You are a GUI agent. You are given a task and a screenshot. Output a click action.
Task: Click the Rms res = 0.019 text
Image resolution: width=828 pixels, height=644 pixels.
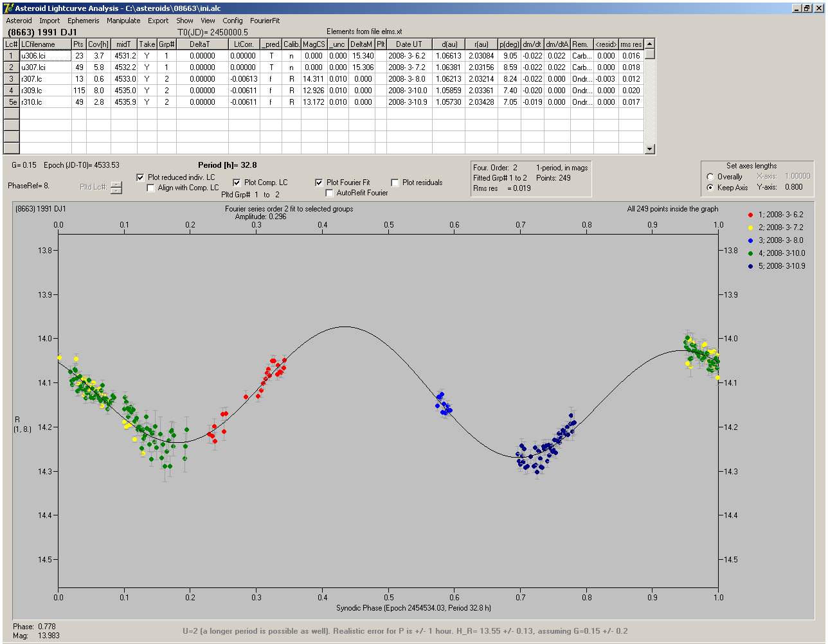point(502,188)
